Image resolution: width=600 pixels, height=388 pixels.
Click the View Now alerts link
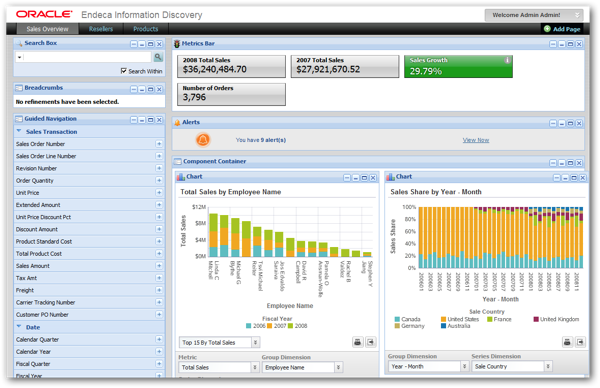476,140
